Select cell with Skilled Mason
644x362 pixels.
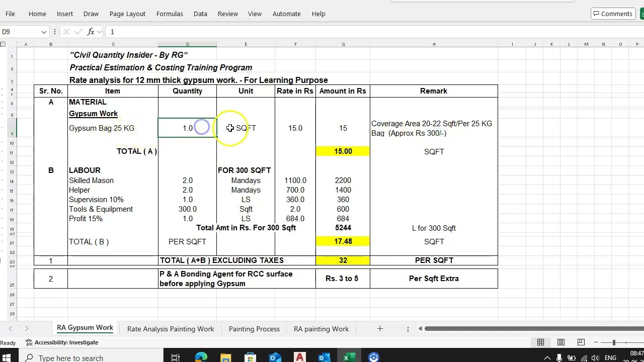(x=113, y=180)
